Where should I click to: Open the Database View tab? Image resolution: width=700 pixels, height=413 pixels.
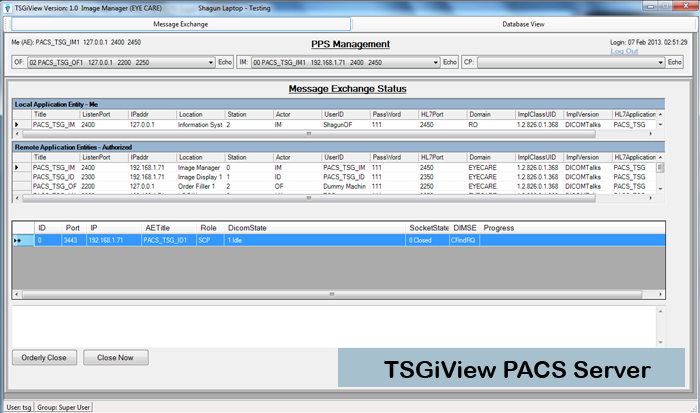coord(523,24)
